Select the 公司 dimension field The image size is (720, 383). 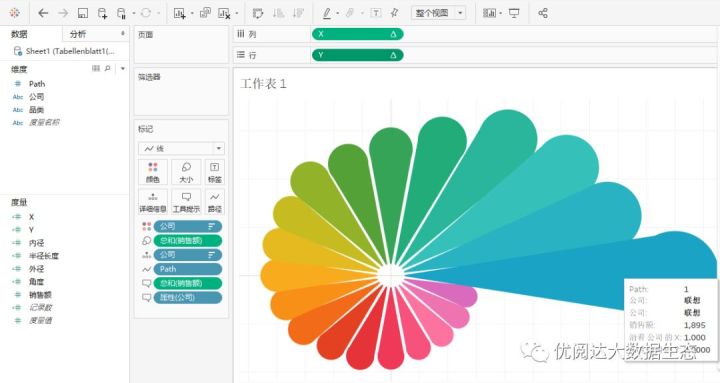pos(36,96)
